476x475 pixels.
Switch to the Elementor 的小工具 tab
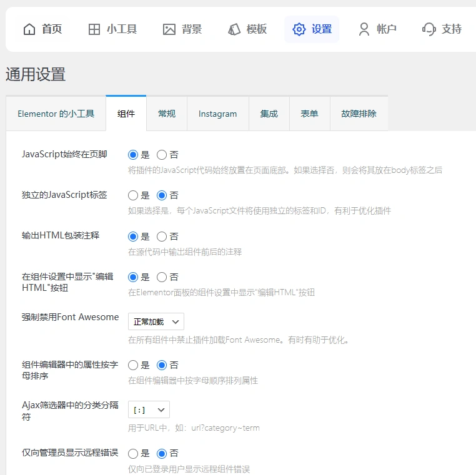click(56, 114)
